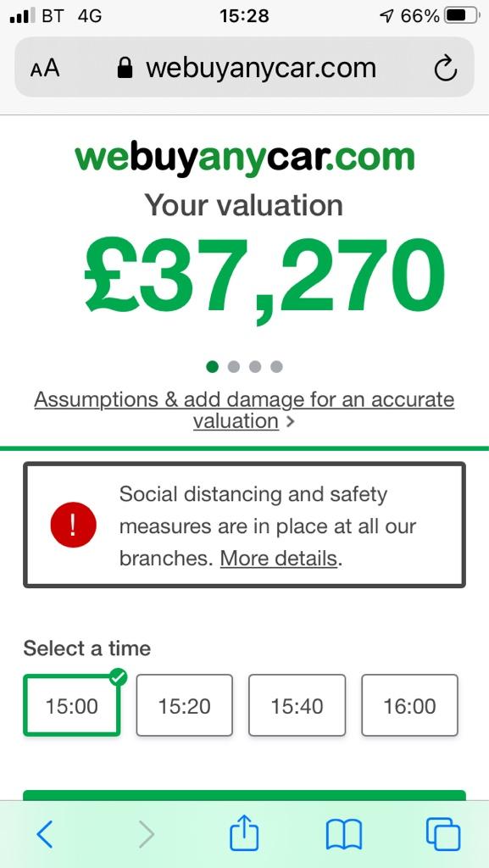The height and width of the screenshot is (868, 489).
Task: Open the Safari share sheet icon
Action: (244, 832)
